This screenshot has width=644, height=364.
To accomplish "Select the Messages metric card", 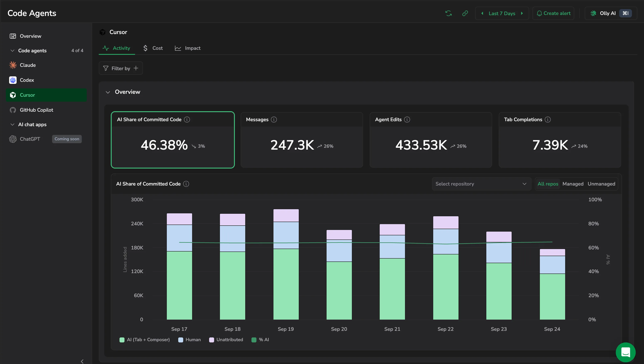I will click(302, 140).
